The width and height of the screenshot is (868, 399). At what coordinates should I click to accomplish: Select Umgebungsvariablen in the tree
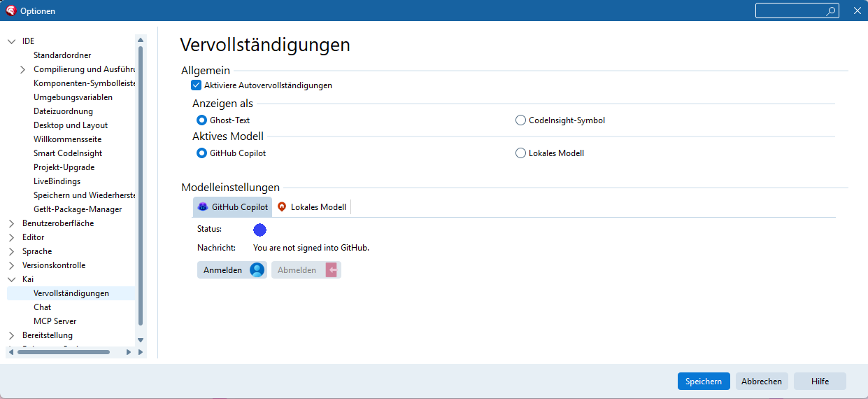pos(73,97)
